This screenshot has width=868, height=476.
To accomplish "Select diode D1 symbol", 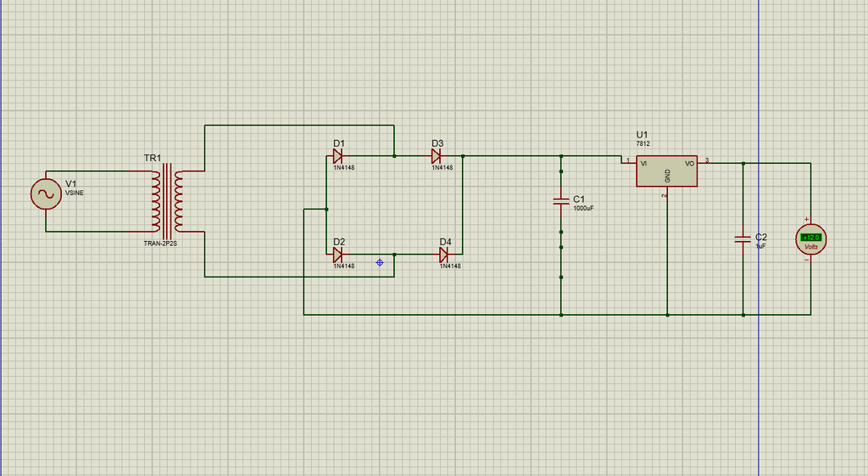I will [x=337, y=156].
